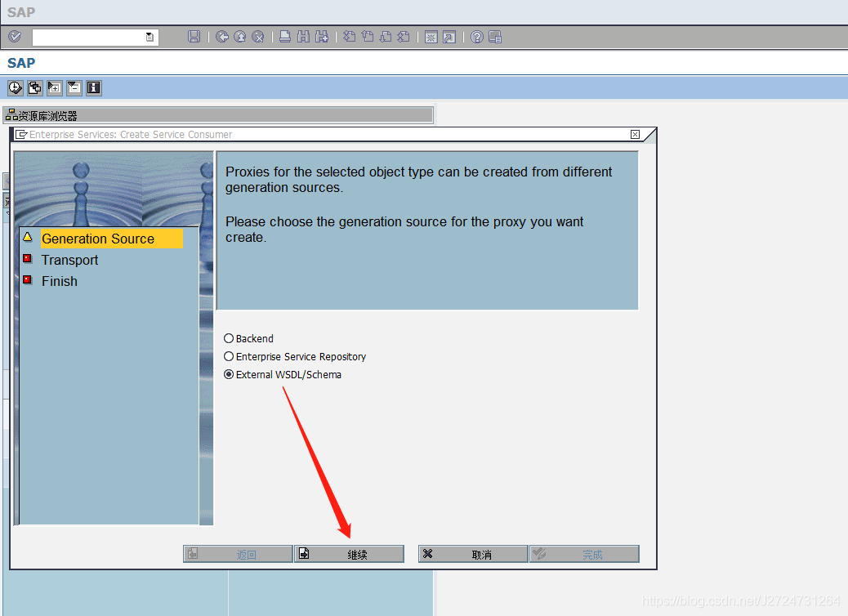Click the Generate Shortcut icon

click(x=449, y=37)
